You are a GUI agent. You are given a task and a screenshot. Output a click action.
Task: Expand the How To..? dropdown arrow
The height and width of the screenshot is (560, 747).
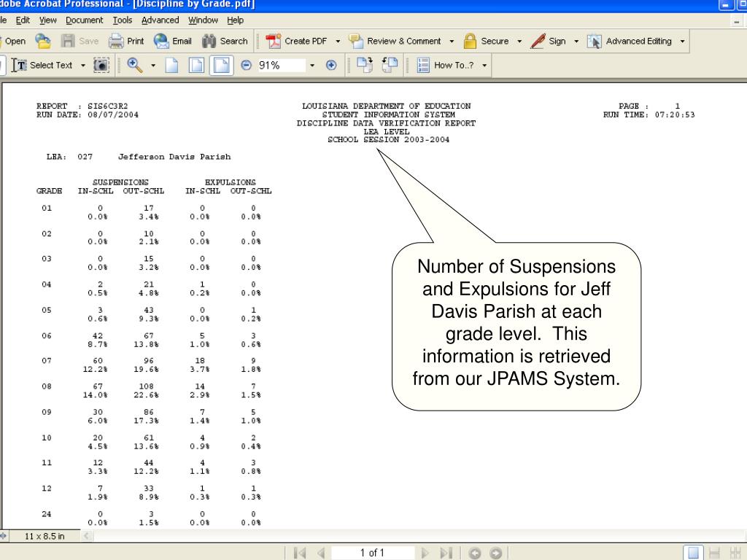click(484, 65)
